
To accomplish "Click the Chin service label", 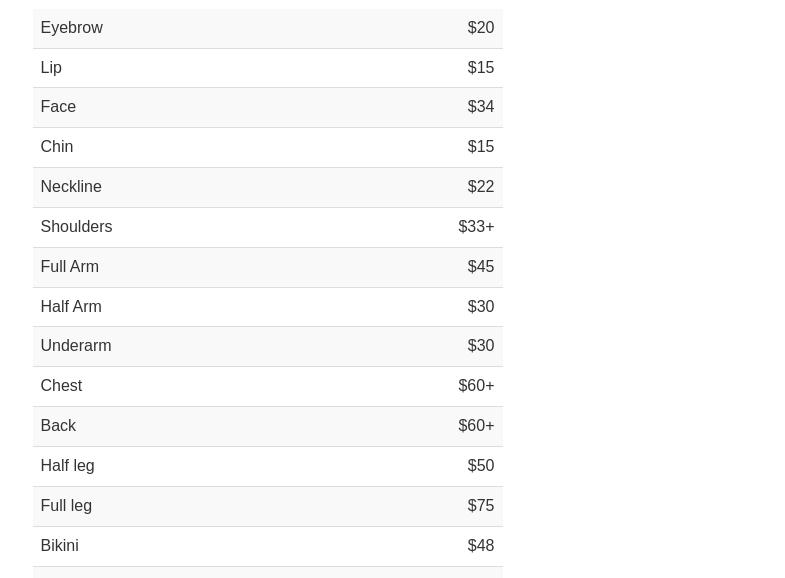I will tap(56, 146).
